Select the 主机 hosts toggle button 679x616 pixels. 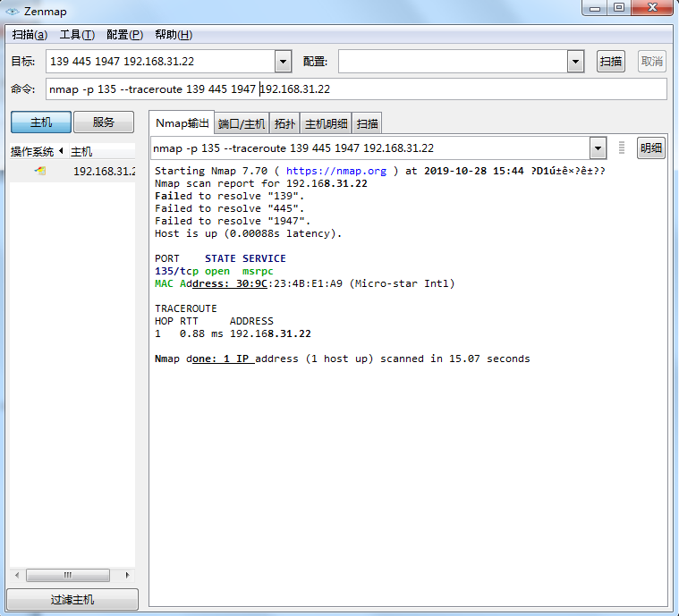[41, 122]
